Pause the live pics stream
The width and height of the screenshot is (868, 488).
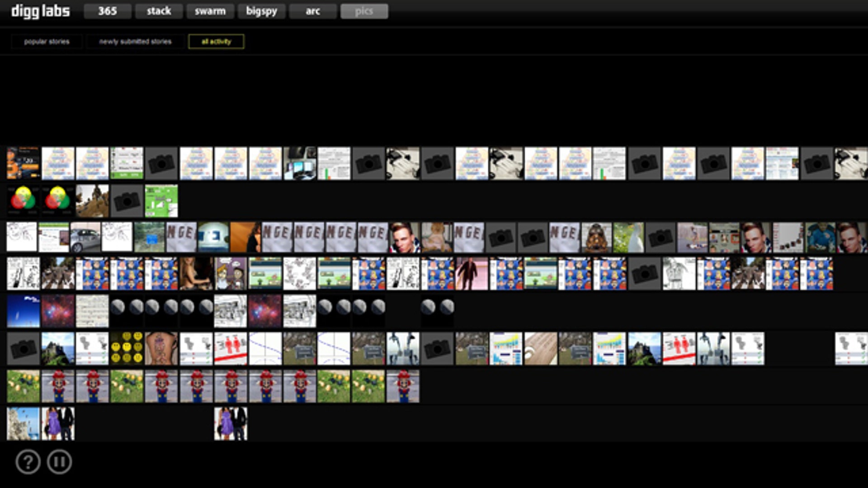[59, 462]
